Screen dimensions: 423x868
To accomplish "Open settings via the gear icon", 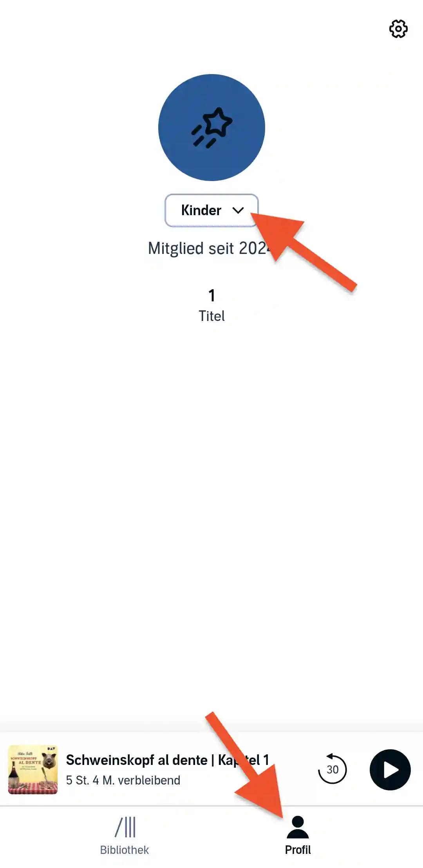I will tap(398, 29).
